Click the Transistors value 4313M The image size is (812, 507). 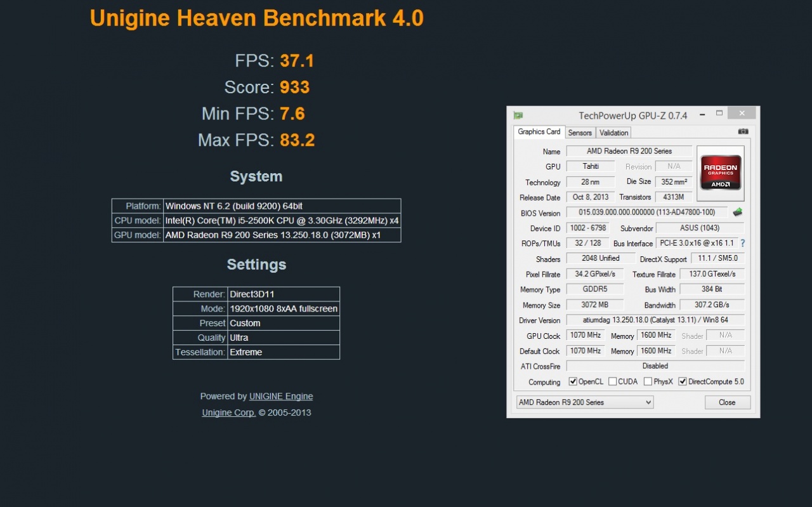tap(674, 197)
